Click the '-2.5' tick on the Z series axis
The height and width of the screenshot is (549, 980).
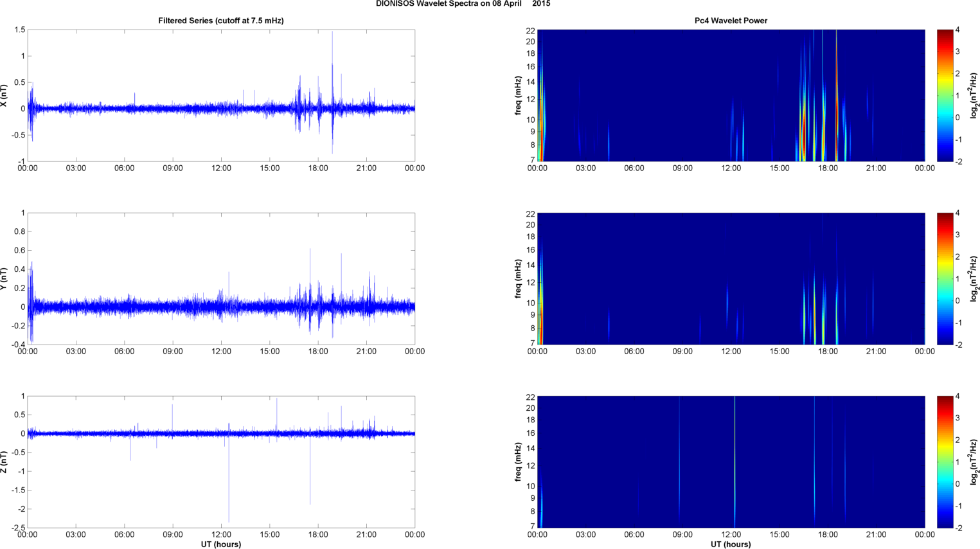click(x=17, y=528)
